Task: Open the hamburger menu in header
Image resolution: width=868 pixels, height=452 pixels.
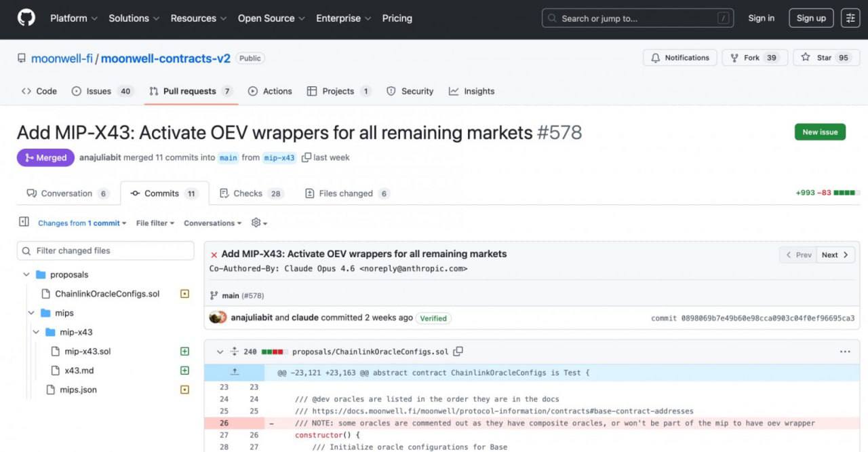Action: (x=850, y=18)
